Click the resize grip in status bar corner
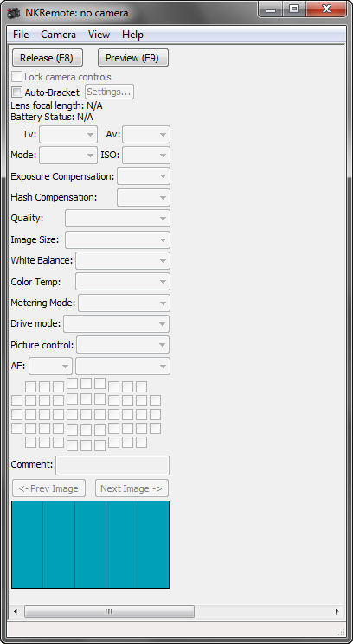This screenshot has height=644, width=353. [x=341, y=633]
